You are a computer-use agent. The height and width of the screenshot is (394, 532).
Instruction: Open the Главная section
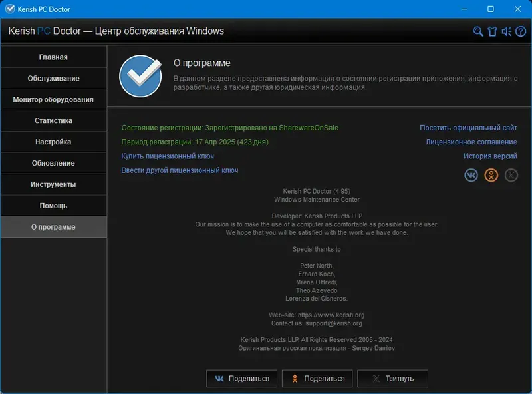tap(54, 57)
